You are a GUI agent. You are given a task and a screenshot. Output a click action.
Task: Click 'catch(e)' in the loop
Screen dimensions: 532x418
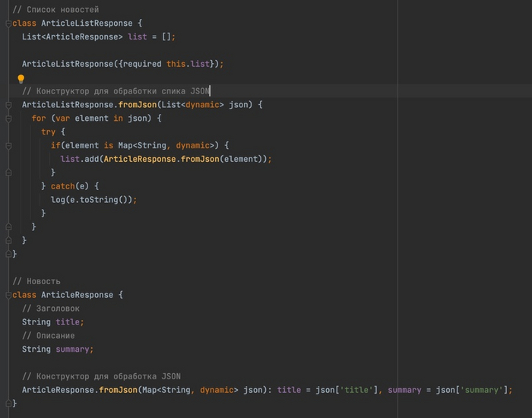coord(74,186)
